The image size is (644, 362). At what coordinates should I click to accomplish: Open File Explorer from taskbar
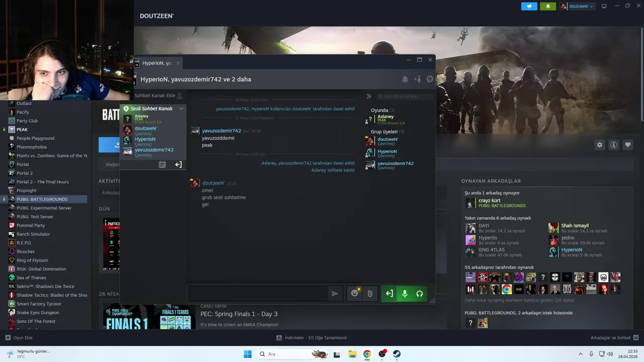coord(352,354)
